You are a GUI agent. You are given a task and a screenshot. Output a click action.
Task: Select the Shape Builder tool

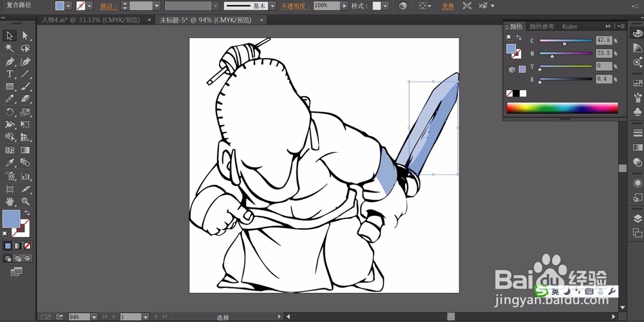10,137
